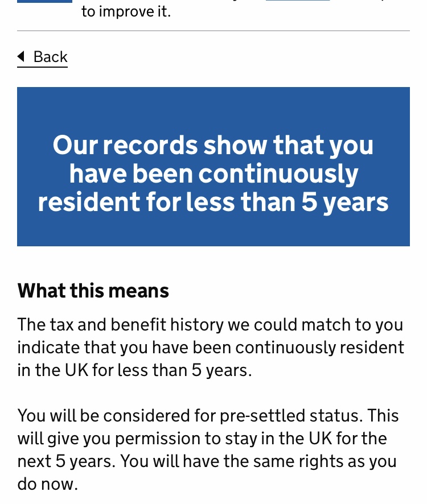Image resolution: width=427 pixels, height=504 pixels.
Task: Click the final "do now." text
Action: click(x=47, y=484)
